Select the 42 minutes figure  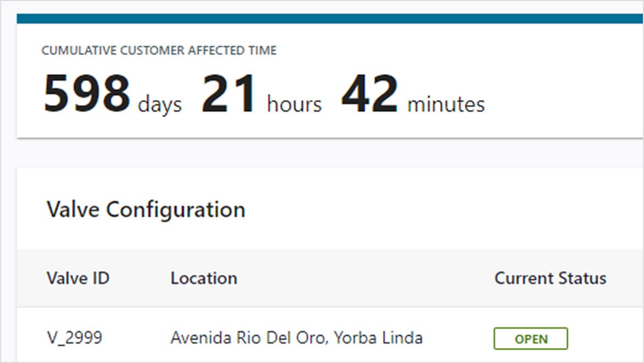click(369, 94)
